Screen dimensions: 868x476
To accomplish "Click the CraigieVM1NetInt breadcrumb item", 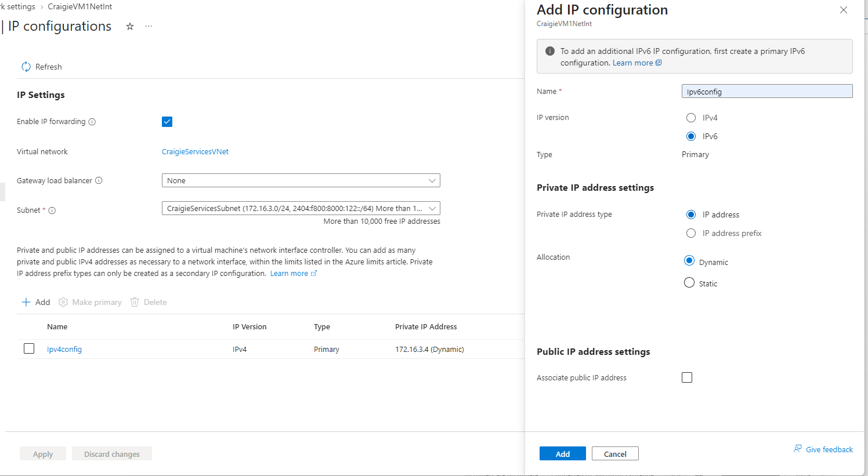I will point(80,6).
